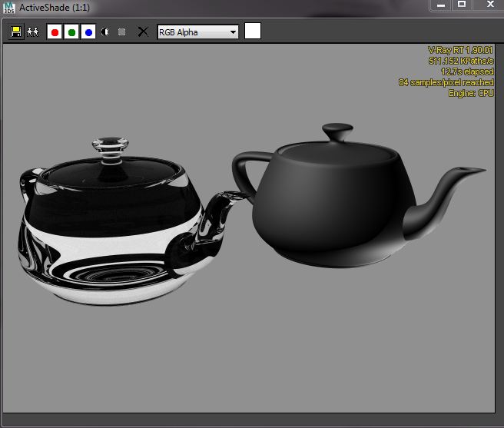Toggle the green channel button
Image resolution: width=504 pixels, height=428 pixels.
point(71,32)
